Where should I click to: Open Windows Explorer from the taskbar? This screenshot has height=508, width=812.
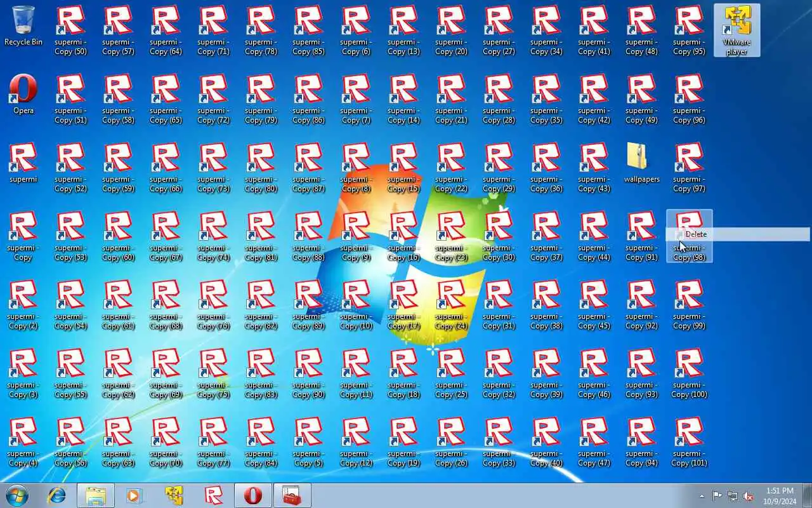(x=96, y=495)
